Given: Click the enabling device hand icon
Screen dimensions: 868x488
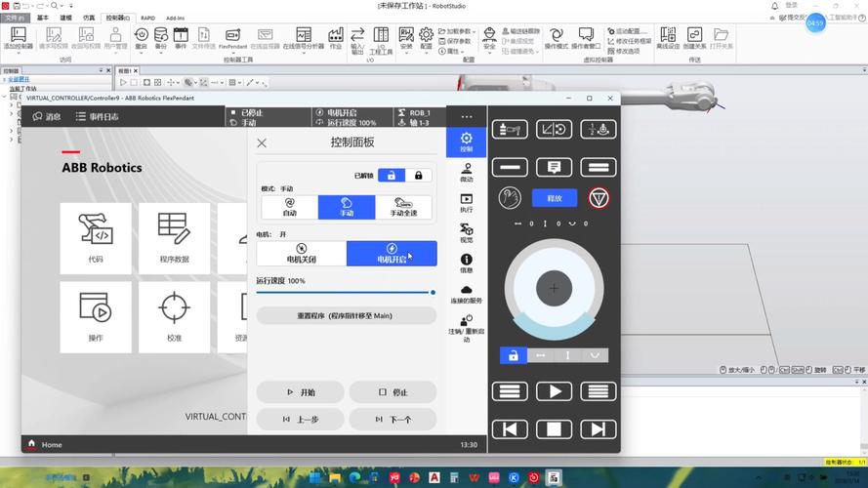Looking at the screenshot, I should coord(510,198).
